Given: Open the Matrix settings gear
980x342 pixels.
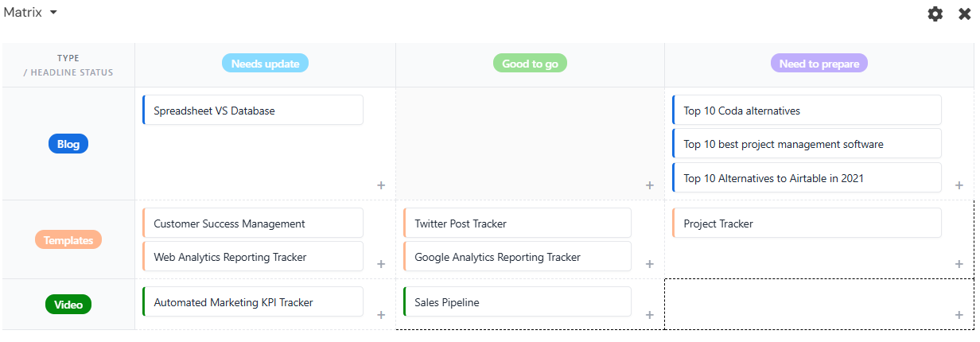Looking at the screenshot, I should pyautogui.click(x=935, y=14).
